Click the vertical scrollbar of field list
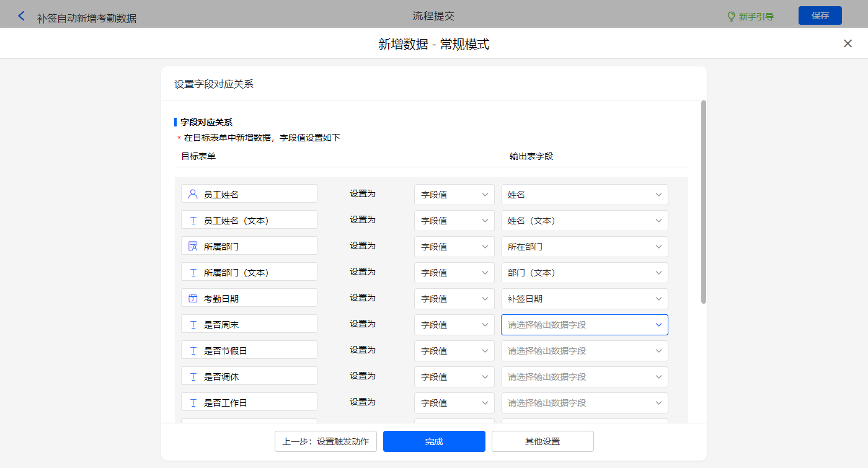The height and width of the screenshot is (468, 868). (703, 201)
